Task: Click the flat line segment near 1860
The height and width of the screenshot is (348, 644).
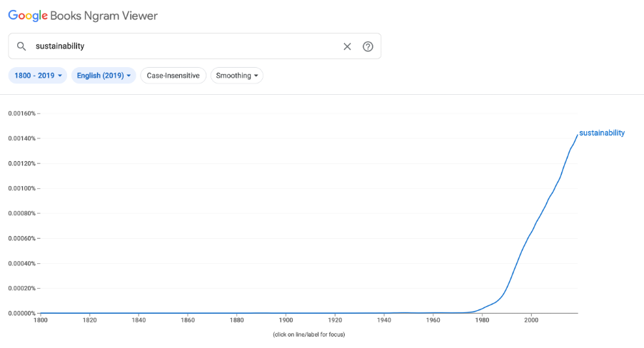Action: click(x=188, y=313)
